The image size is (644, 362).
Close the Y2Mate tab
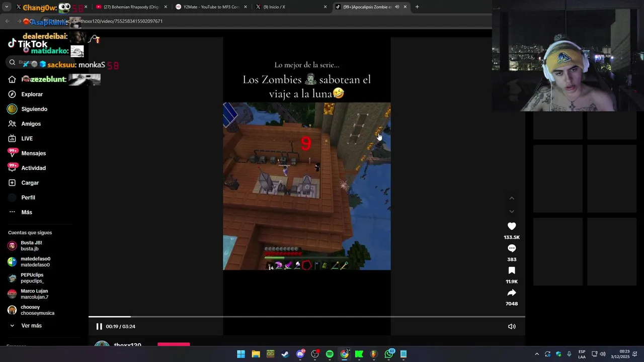click(x=246, y=7)
